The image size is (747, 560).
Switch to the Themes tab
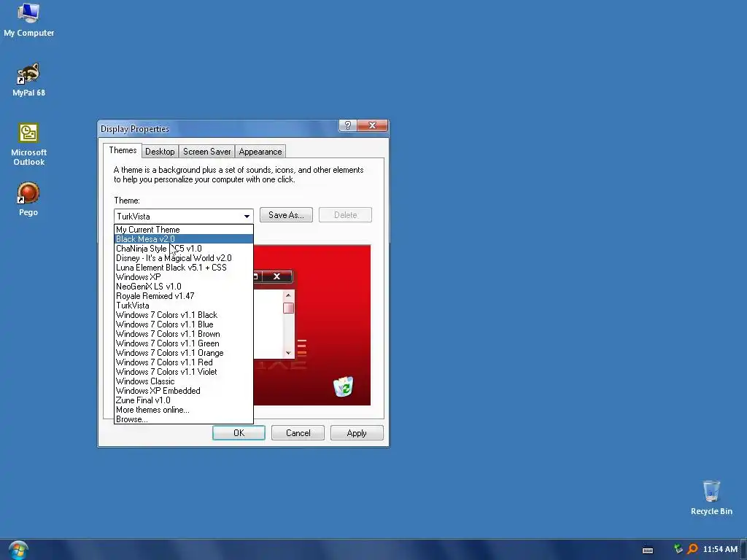123,150
